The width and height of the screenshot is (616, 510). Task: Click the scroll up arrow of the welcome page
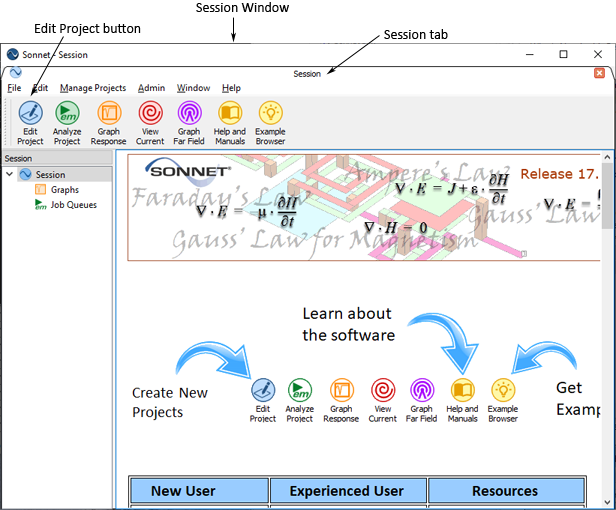607,158
